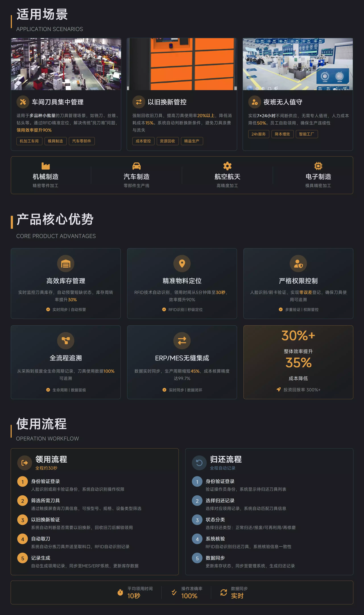Click the crossed tools icon beside 车间刀具集中管理
The height and width of the screenshot is (615, 364).
[23, 102]
